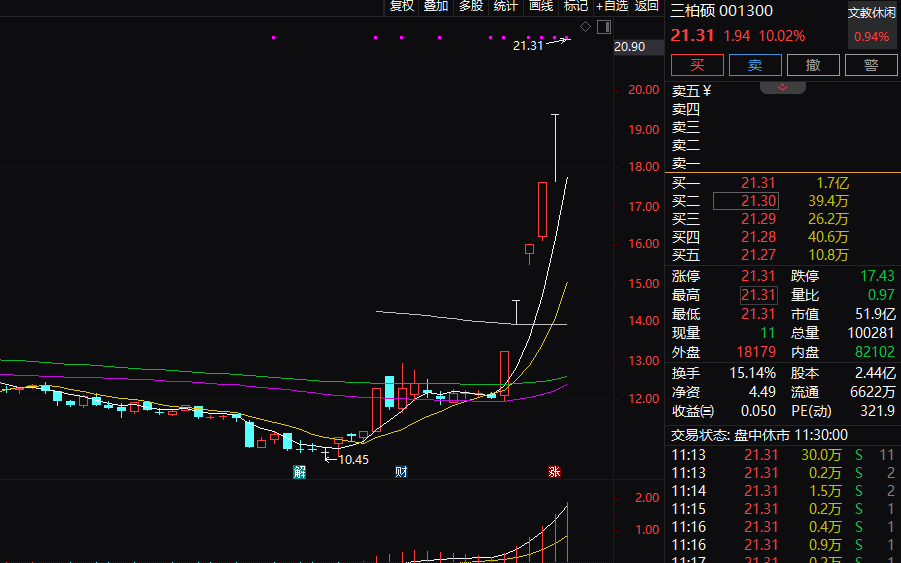Click the 解 marker icon under the chart
The width and height of the screenshot is (901, 563).
click(x=299, y=472)
